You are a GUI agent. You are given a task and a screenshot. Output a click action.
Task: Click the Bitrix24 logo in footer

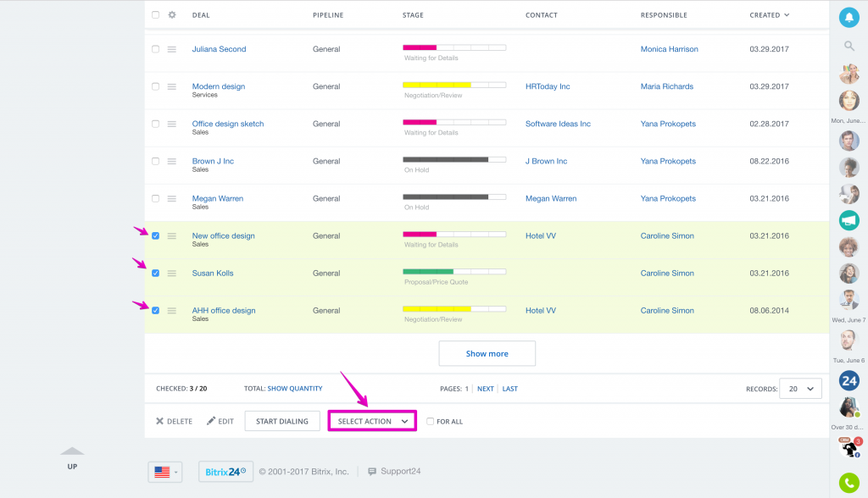click(225, 472)
